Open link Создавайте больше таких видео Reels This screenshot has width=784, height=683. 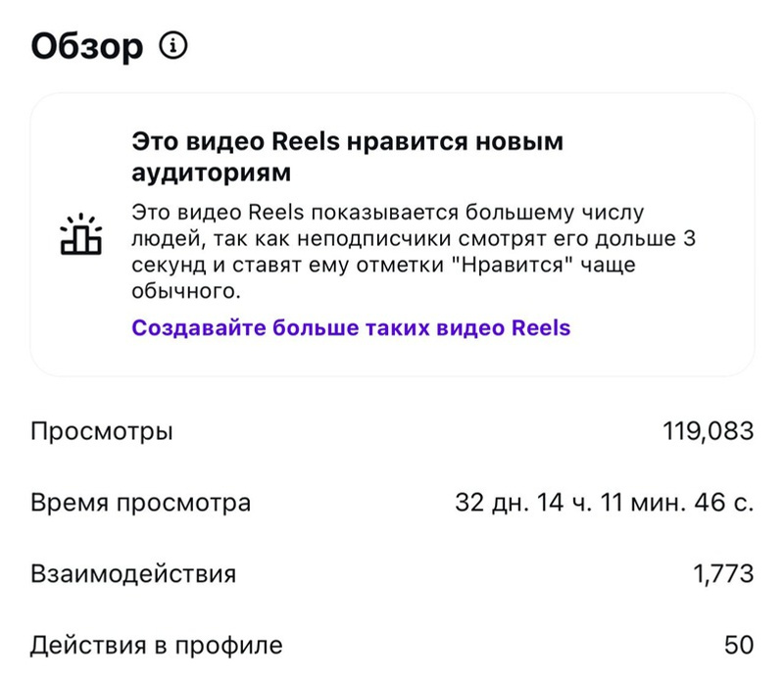[x=351, y=328]
